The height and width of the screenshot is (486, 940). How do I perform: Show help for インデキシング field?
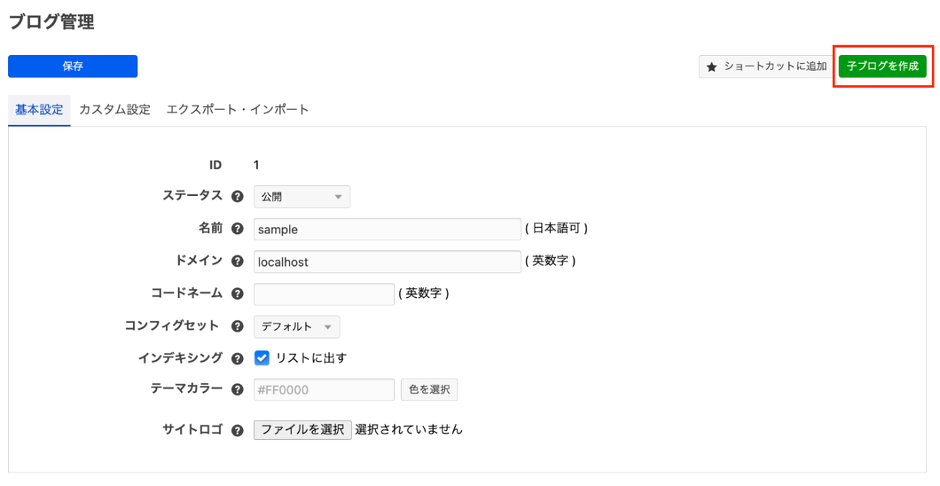coord(238,358)
